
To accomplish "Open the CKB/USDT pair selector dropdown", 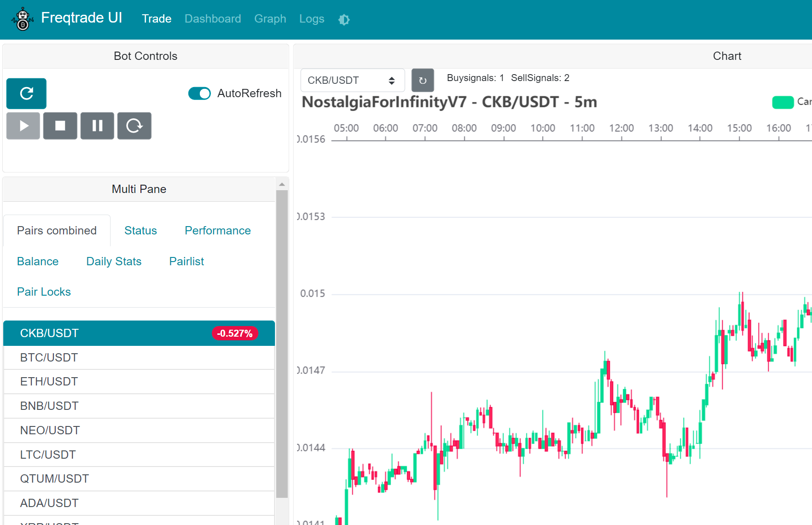I will [352, 80].
